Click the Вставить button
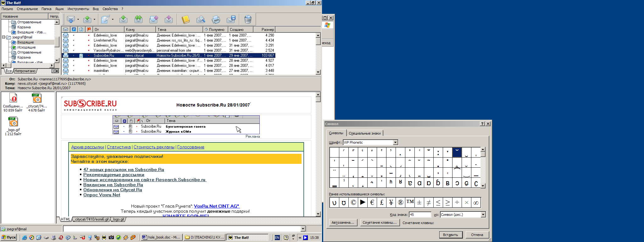This screenshot has height=242, width=644. click(451, 235)
